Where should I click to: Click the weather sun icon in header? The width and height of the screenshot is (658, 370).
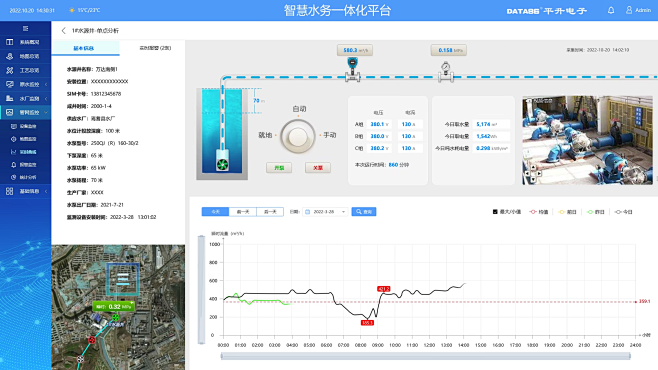pyautogui.click(x=72, y=10)
